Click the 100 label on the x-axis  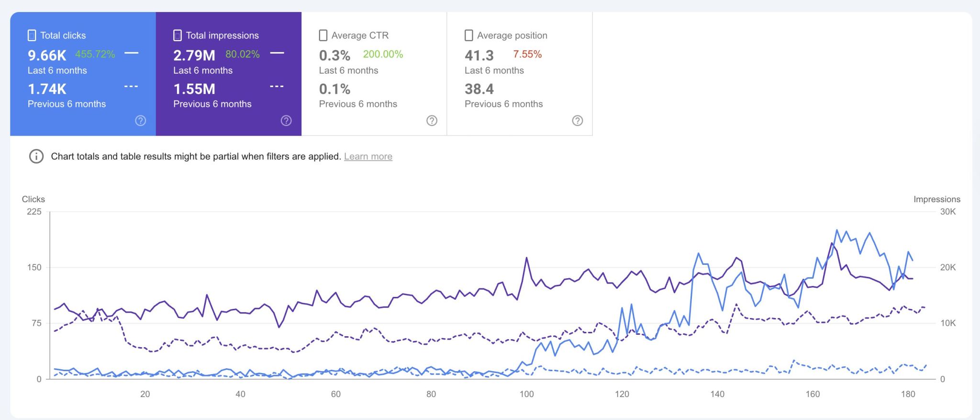click(x=526, y=394)
